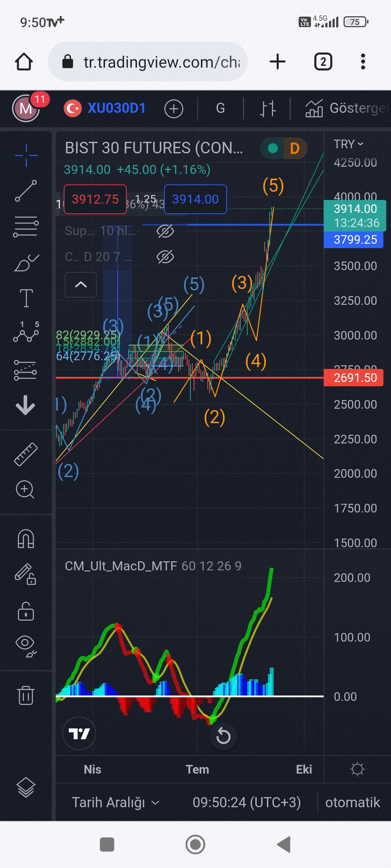Viewport: 391px width, 868px height.
Task: Tap the tradingview URL address bar
Action: click(148, 62)
